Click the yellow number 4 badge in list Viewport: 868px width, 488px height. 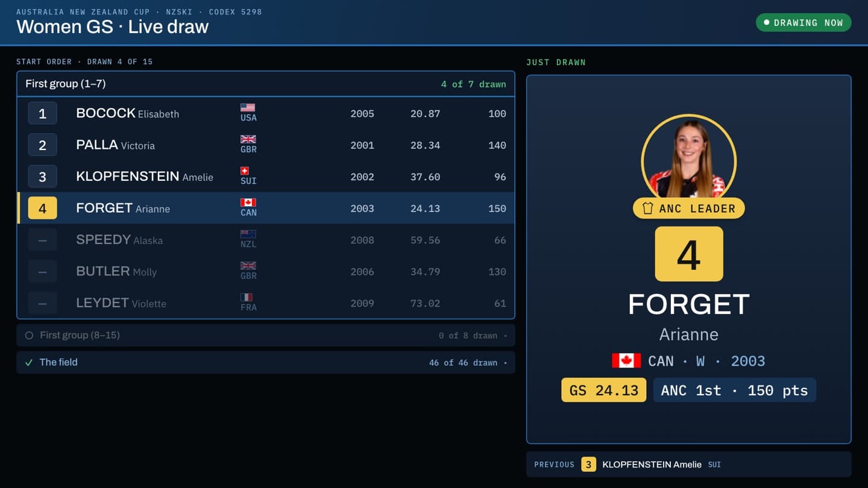[42, 208]
